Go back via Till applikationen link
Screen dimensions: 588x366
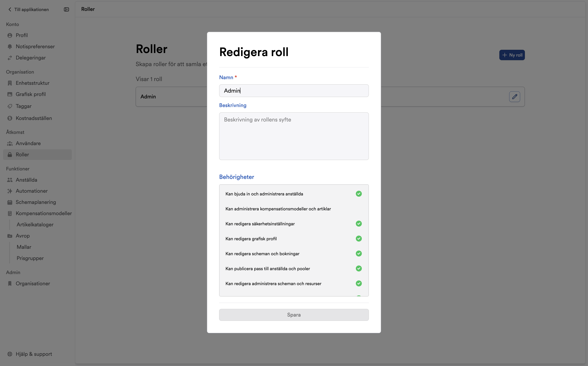pos(29,10)
